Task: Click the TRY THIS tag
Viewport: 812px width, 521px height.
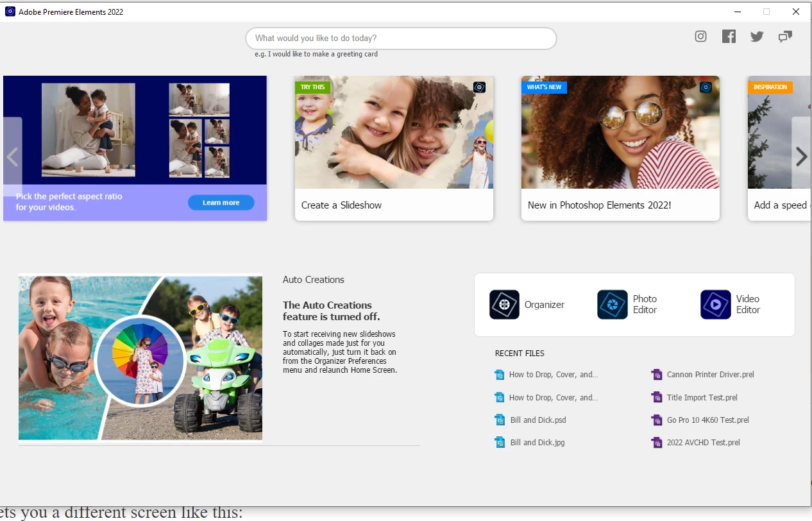Action: [313, 87]
